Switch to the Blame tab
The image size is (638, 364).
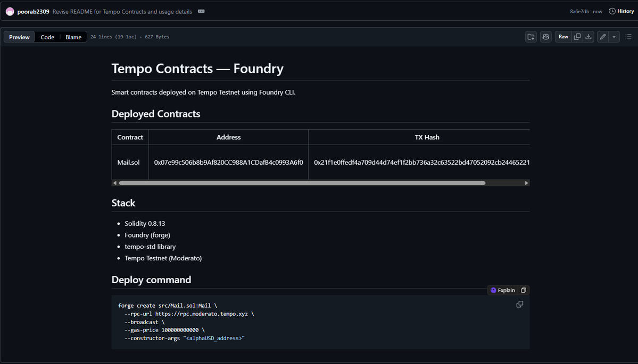click(x=73, y=37)
